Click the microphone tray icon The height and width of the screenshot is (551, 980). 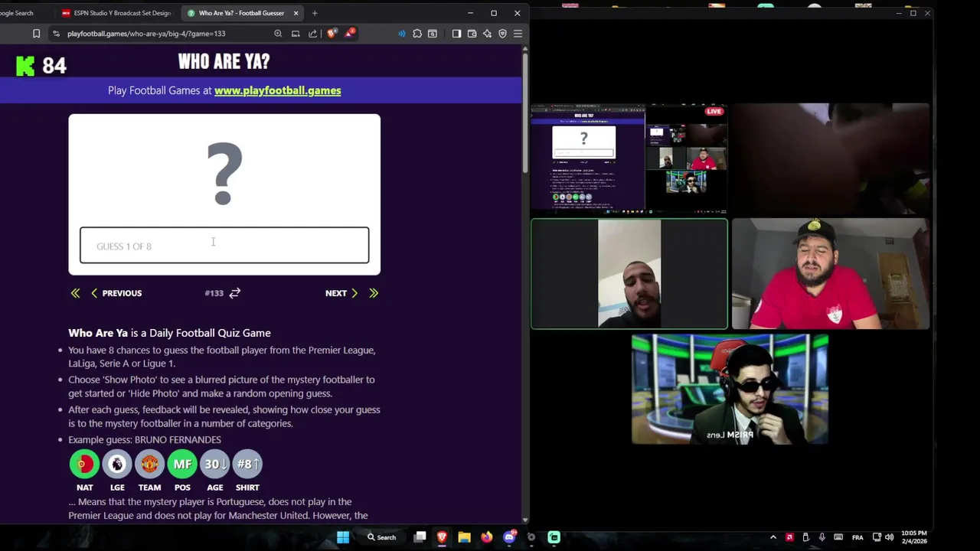822,537
